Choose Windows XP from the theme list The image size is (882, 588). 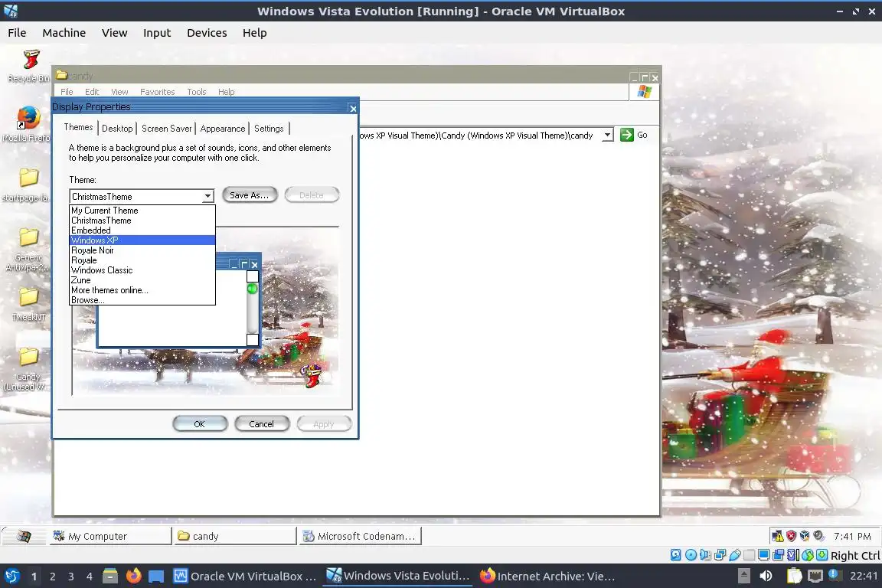click(142, 240)
